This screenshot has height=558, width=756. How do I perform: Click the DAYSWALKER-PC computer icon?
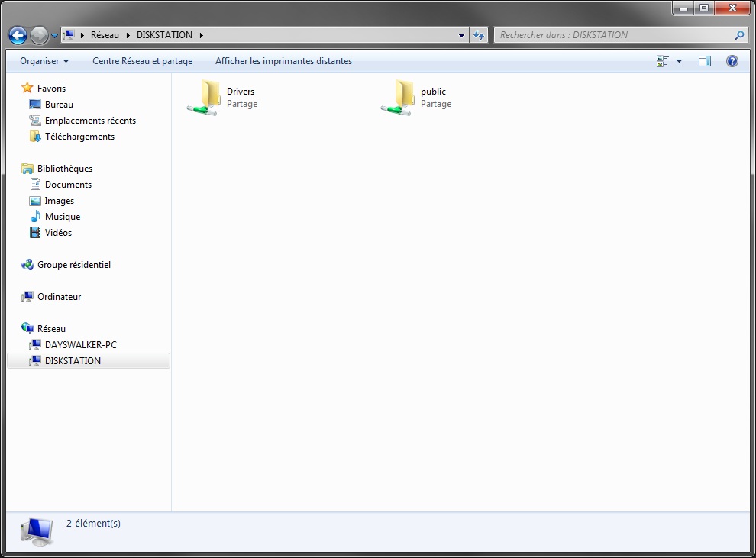[x=35, y=345]
